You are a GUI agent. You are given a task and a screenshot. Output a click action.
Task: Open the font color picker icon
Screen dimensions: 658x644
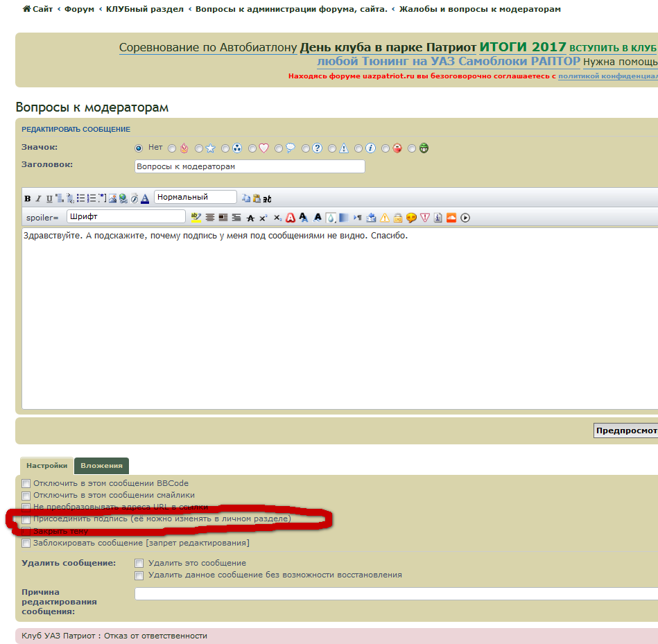pos(145,198)
